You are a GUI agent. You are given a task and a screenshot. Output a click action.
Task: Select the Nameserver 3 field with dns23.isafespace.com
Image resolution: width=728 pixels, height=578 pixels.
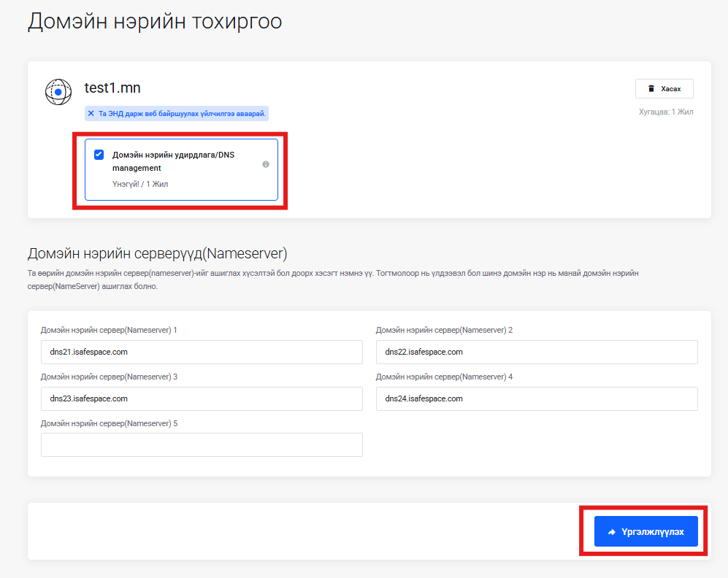point(202,398)
